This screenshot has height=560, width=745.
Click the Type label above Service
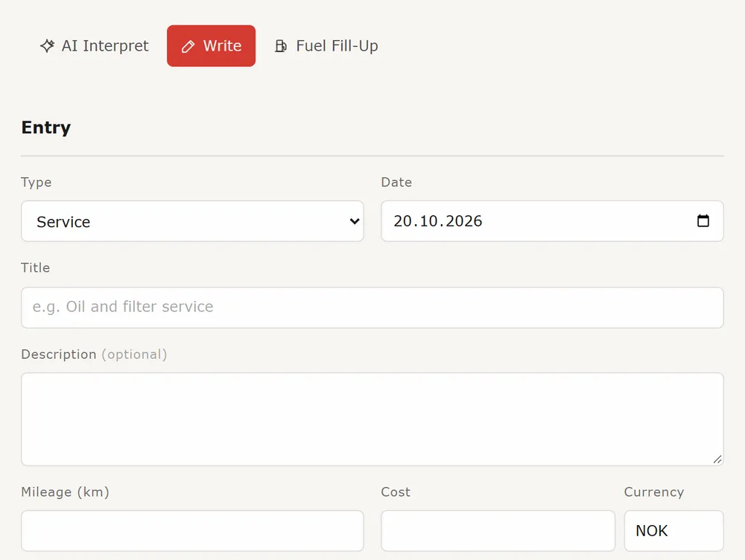(x=36, y=182)
